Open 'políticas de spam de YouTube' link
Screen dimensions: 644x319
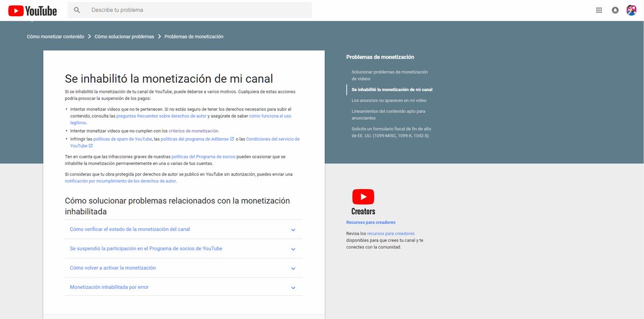coord(122,139)
